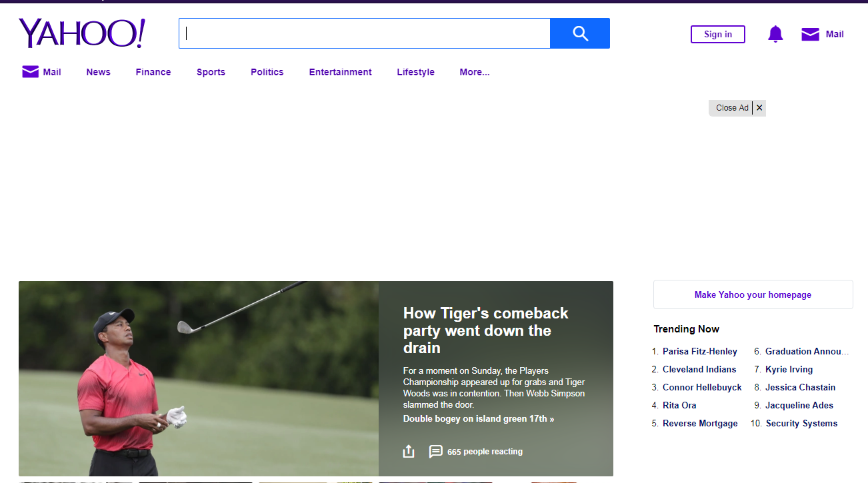Image resolution: width=868 pixels, height=483 pixels.
Task: Open the Politics section
Action: tap(267, 72)
